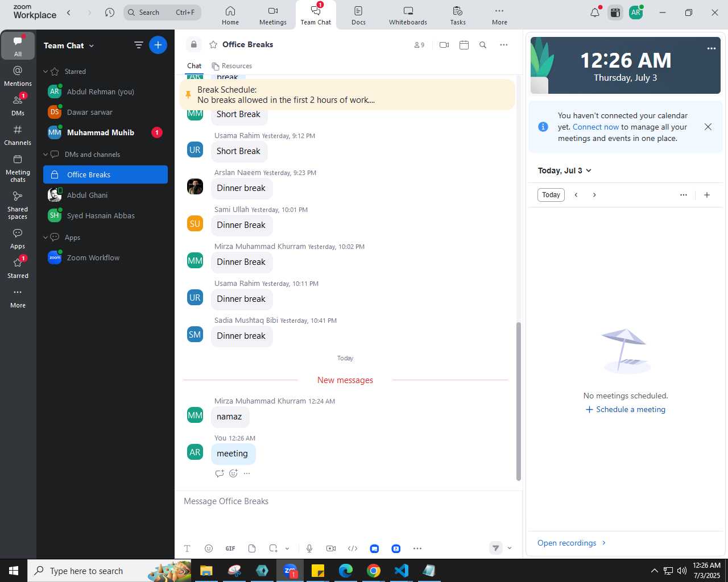
Task: Star the Office Breaks channel
Action: click(213, 44)
